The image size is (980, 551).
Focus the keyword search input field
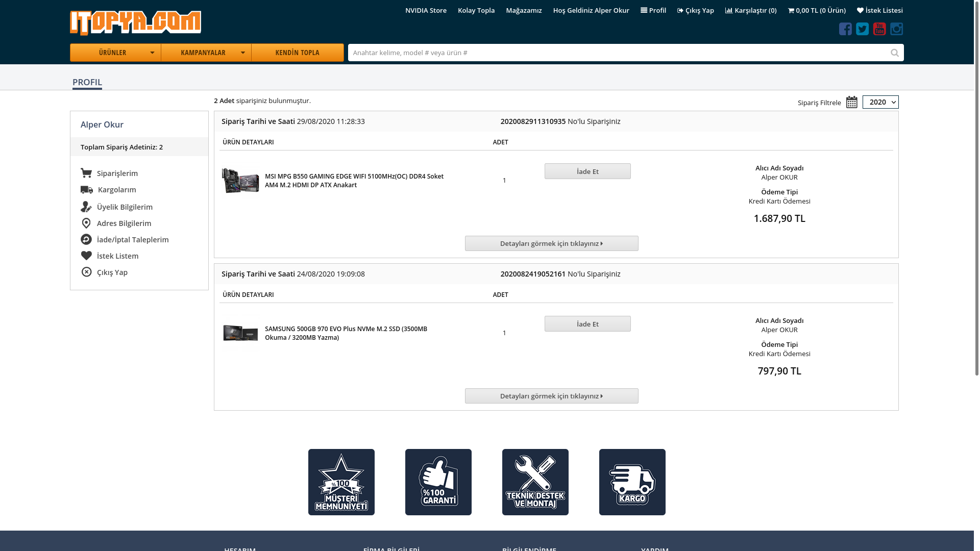pyautogui.click(x=618, y=53)
